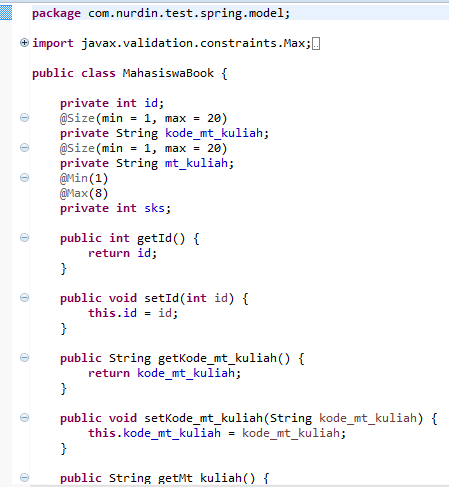Collapse the setKode_mt_kuliah method

pos(24,418)
